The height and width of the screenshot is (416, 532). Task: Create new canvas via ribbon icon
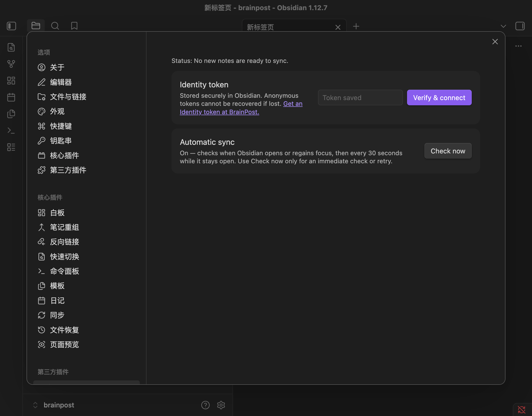coord(11,81)
